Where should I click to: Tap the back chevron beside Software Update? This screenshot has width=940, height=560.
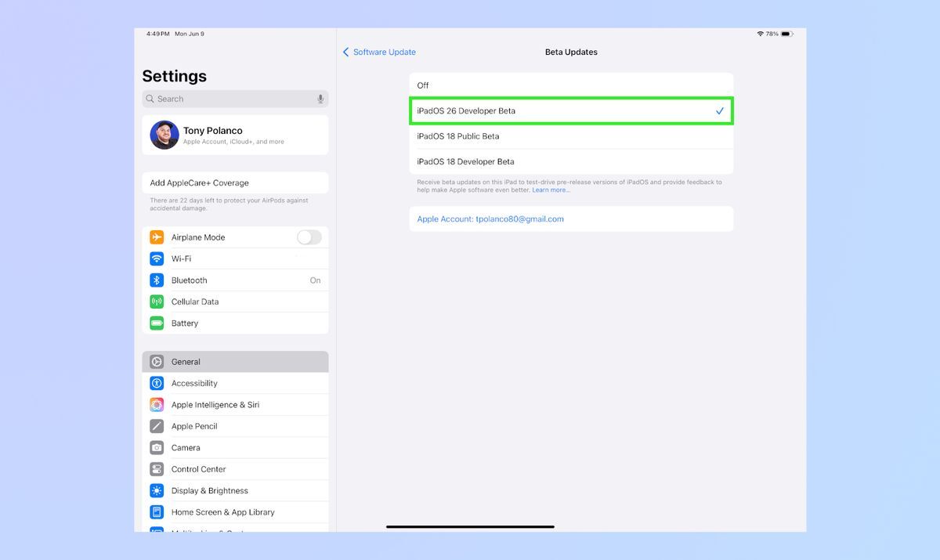[345, 52]
